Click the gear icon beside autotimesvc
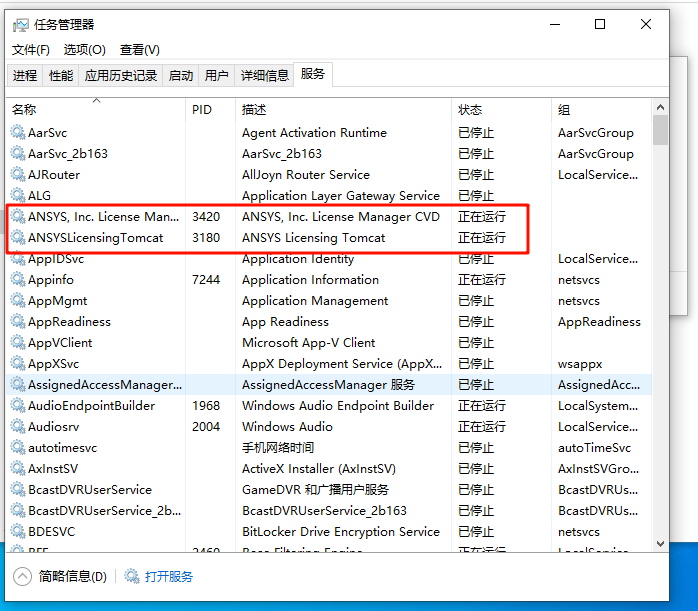698x611 pixels. click(18, 447)
